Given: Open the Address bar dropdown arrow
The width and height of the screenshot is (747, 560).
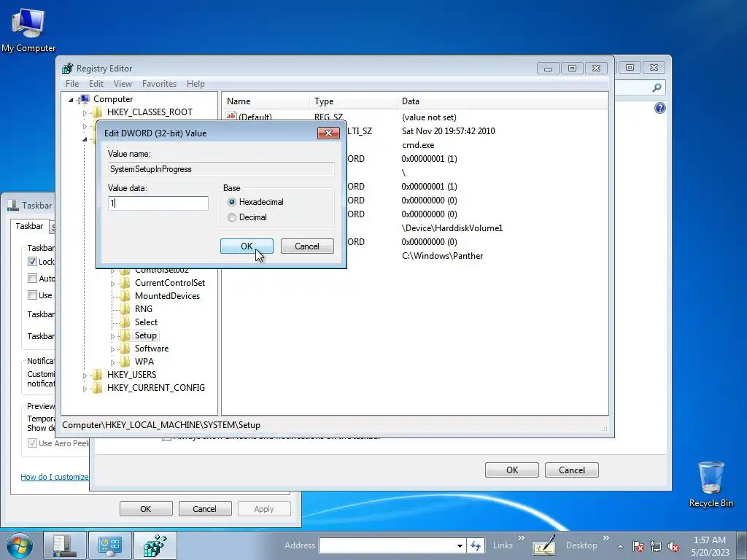Looking at the screenshot, I should pos(460,545).
